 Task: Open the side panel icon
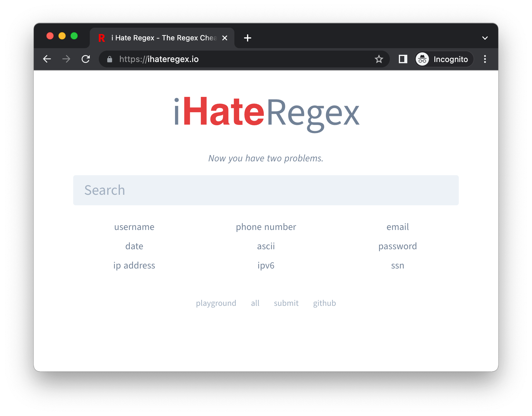click(403, 59)
